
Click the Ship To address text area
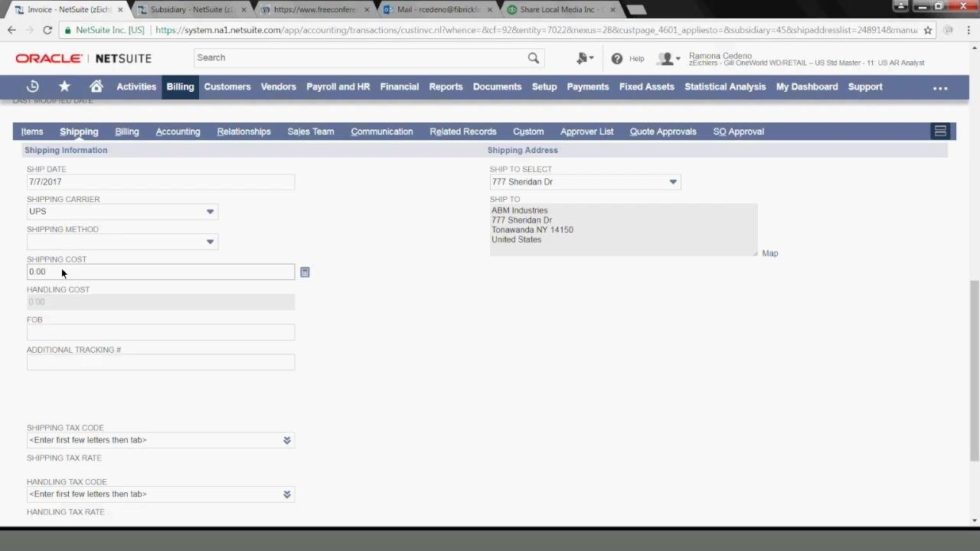tap(623, 230)
